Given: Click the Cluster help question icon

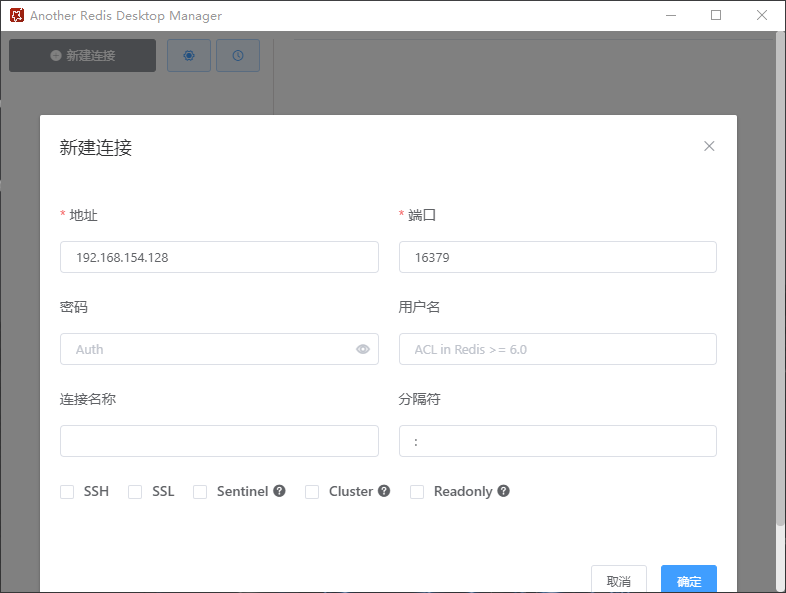Looking at the screenshot, I should pos(384,491).
